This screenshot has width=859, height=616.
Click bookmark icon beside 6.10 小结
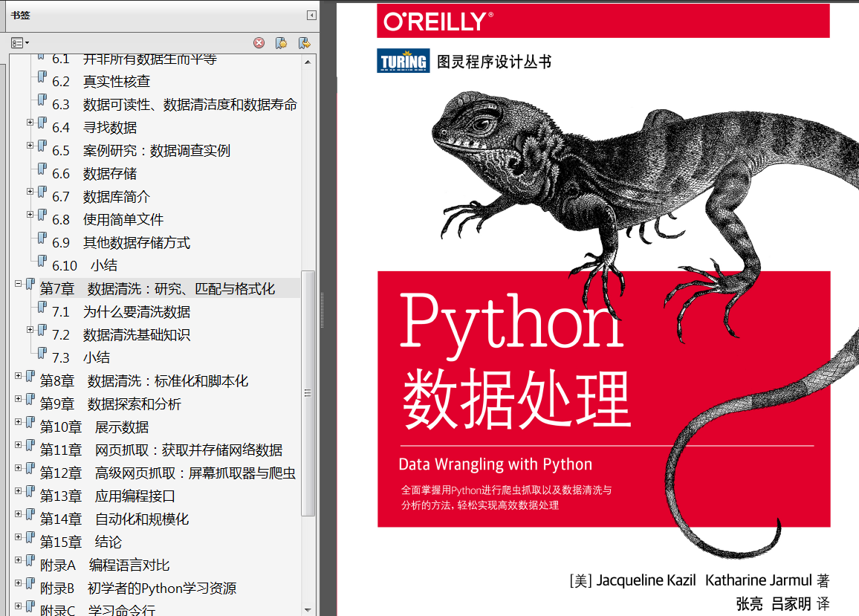[x=42, y=262]
